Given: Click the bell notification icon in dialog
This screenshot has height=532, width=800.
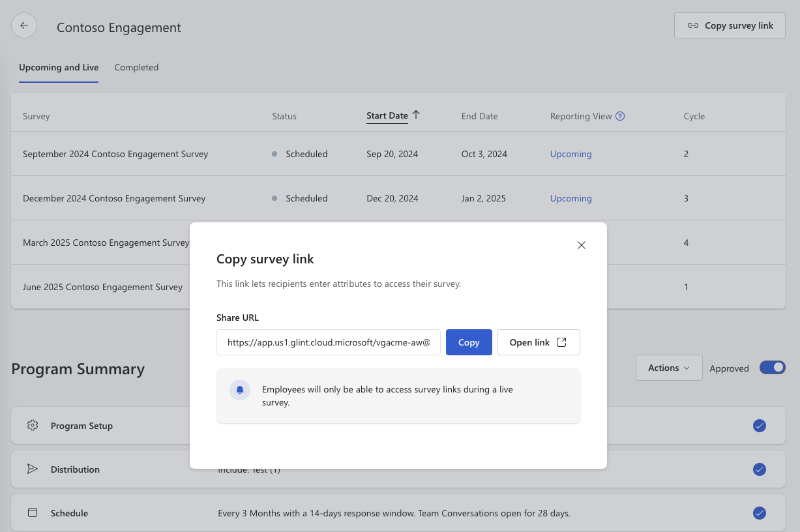Looking at the screenshot, I should point(240,390).
